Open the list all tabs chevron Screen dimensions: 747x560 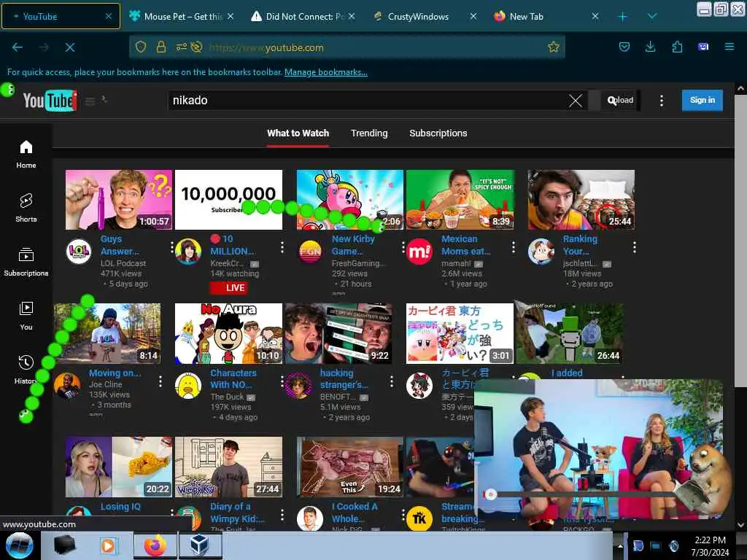click(652, 16)
